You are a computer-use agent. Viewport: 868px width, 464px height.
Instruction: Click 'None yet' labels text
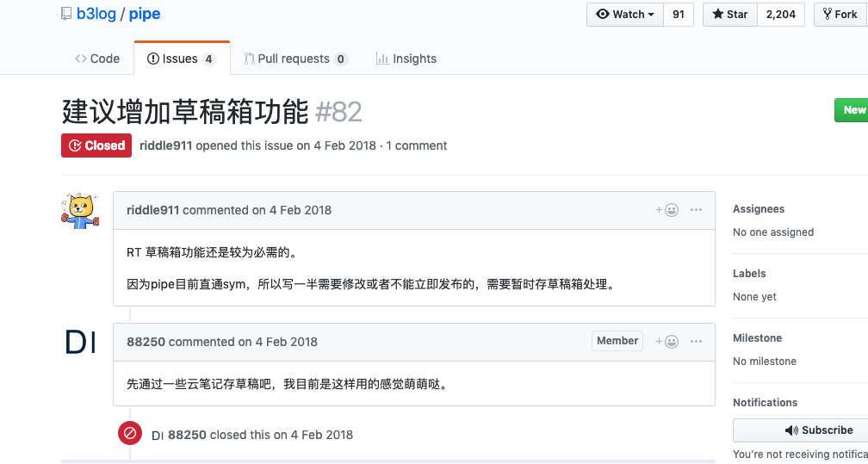click(x=754, y=297)
